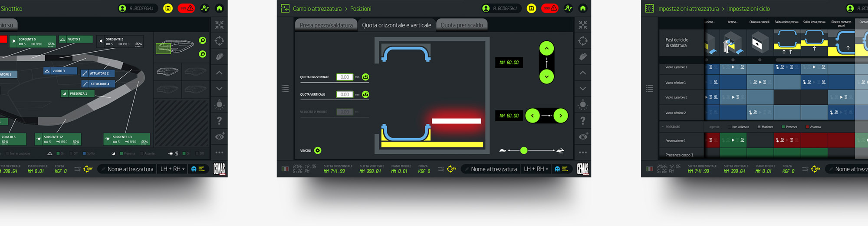Click the turtle-to-rabbit speed slider handle
The height and width of the screenshot is (226, 868).
point(524,150)
